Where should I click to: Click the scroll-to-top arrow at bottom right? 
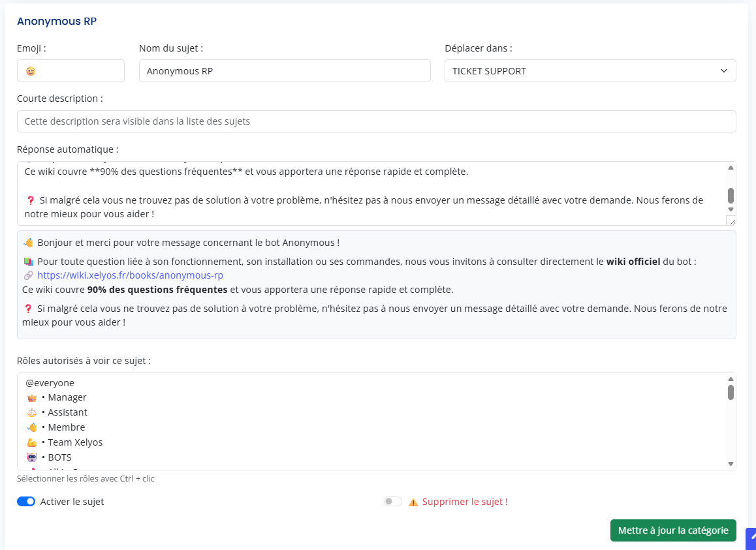[751, 539]
